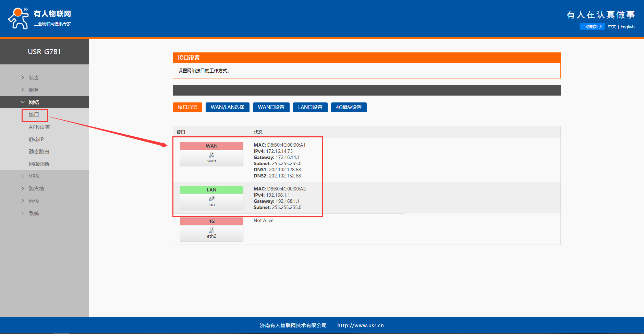Open APN设置 in the sidebar

pos(39,127)
